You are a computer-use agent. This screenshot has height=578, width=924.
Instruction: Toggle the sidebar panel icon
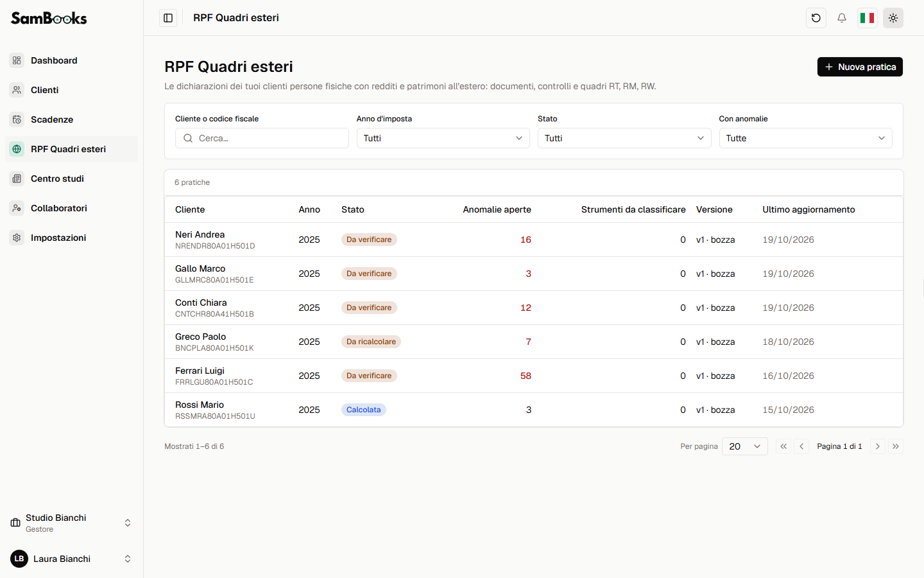pos(168,18)
